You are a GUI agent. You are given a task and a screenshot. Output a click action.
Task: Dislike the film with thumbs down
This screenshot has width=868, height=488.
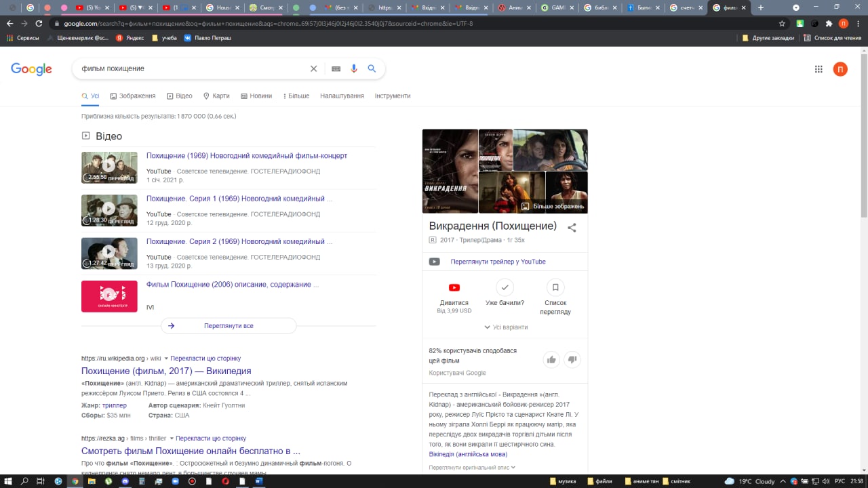[572, 359]
